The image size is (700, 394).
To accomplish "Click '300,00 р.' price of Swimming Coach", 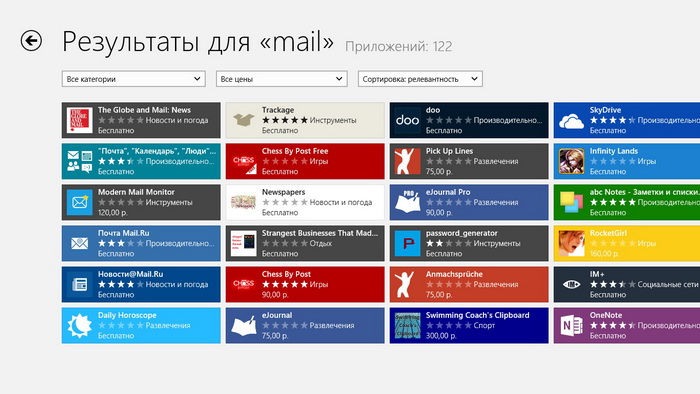I will 441,336.
